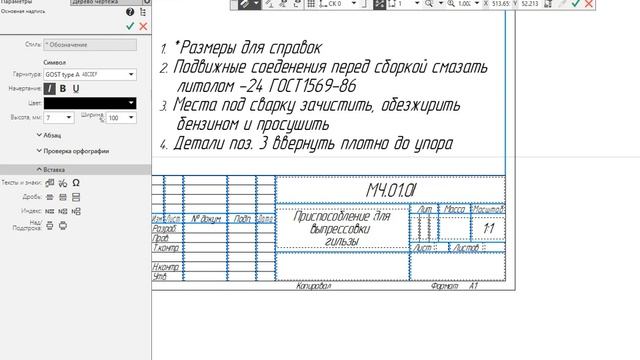Click the Стиль field showing Обозначение

point(90,45)
